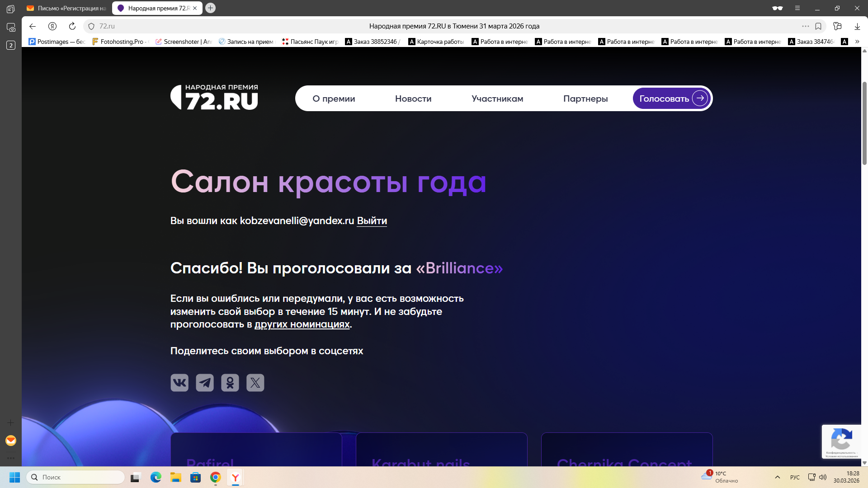Click the page vertical scrollbar thumb

pos(864,123)
